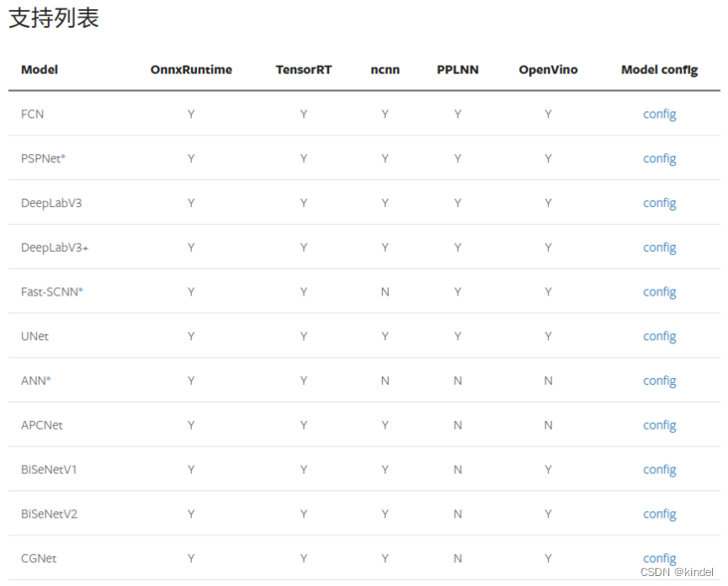This screenshot has width=728, height=586.
Task: Click the OnnxRuntime column header
Action: pyautogui.click(x=191, y=70)
